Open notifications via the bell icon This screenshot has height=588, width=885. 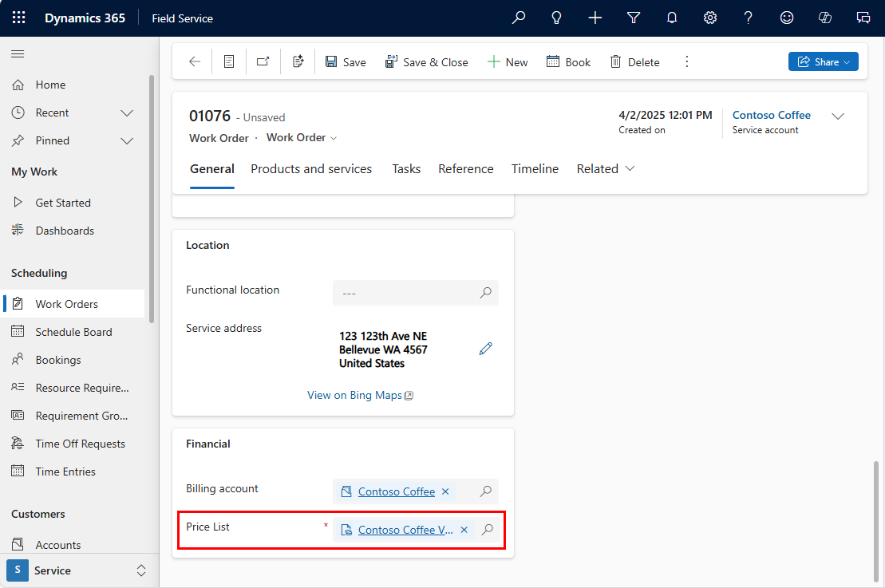tap(671, 17)
